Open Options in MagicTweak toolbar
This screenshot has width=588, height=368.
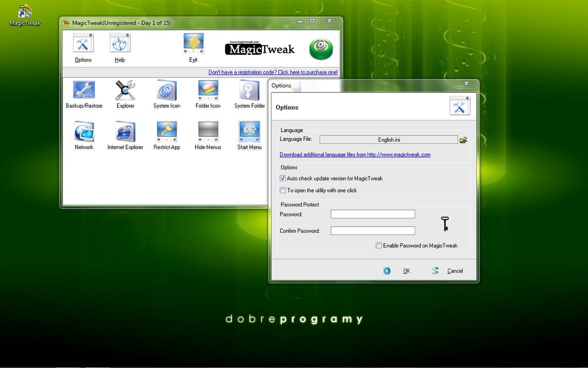pos(83,47)
